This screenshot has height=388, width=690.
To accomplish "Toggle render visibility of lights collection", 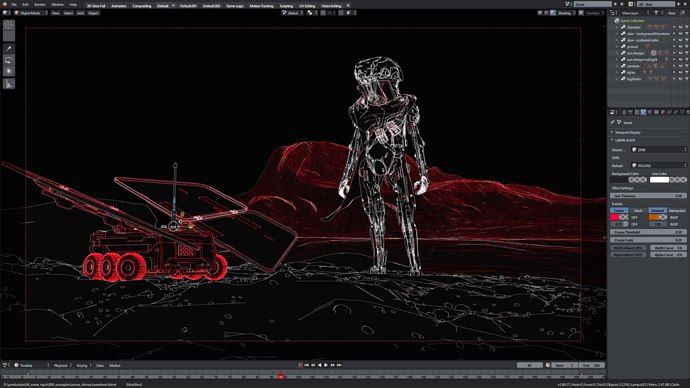I will tap(686, 72).
